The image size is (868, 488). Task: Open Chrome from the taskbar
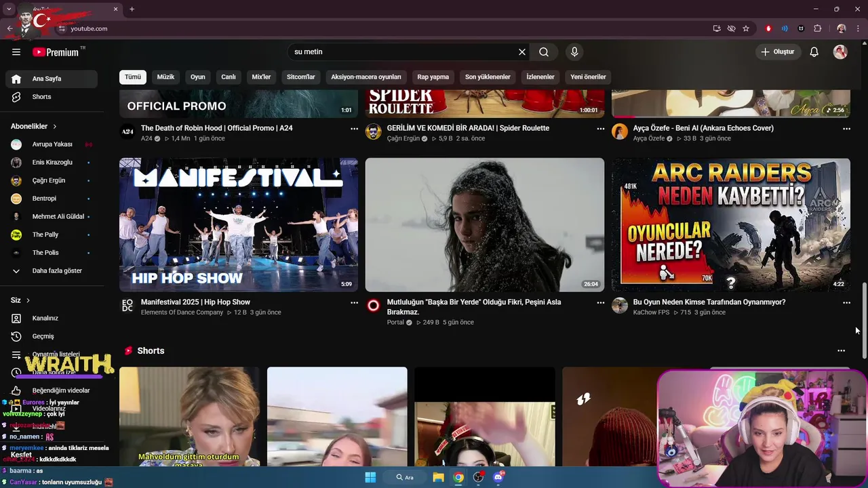point(458,477)
